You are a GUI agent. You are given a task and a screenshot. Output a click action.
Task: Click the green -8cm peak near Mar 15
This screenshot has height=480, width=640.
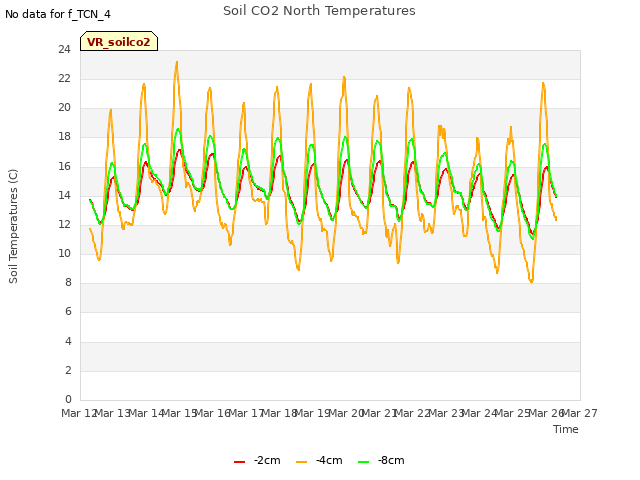pos(178,129)
